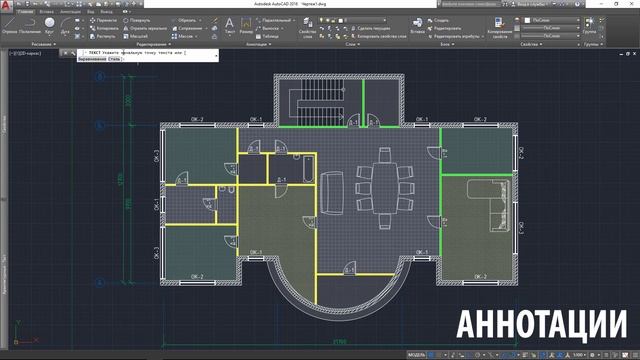Click Копировать свойства слоя button
This screenshot has width=640, height=360.
pyautogui.click(x=379, y=36)
